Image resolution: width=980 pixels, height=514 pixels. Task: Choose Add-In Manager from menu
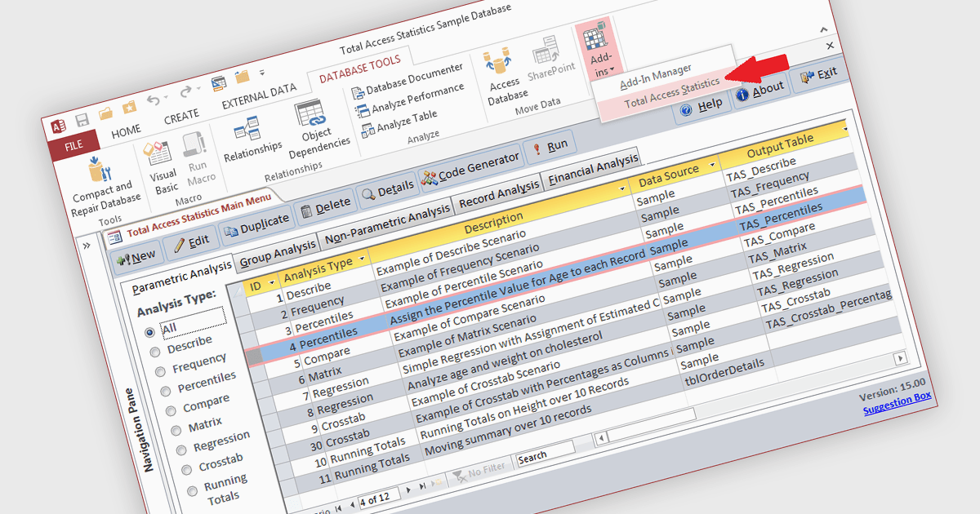click(655, 76)
